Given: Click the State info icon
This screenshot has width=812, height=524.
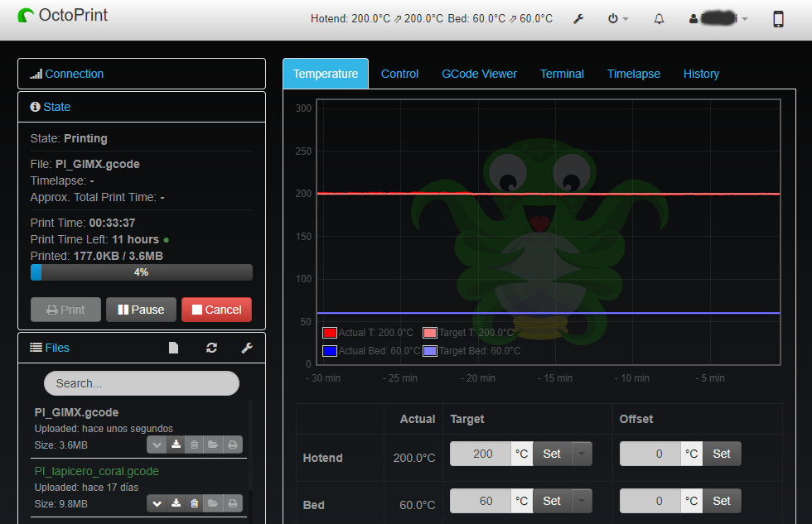Looking at the screenshot, I should (x=35, y=107).
